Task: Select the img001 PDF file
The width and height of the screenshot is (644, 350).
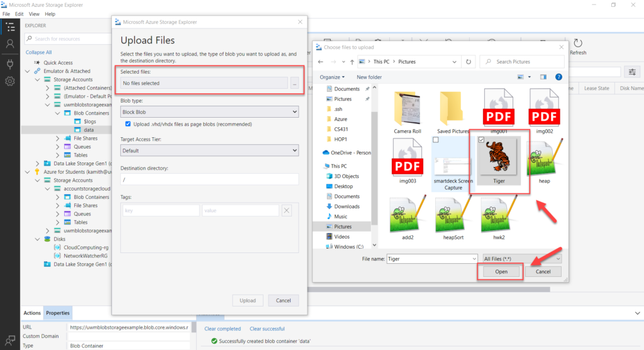Action: point(499,111)
